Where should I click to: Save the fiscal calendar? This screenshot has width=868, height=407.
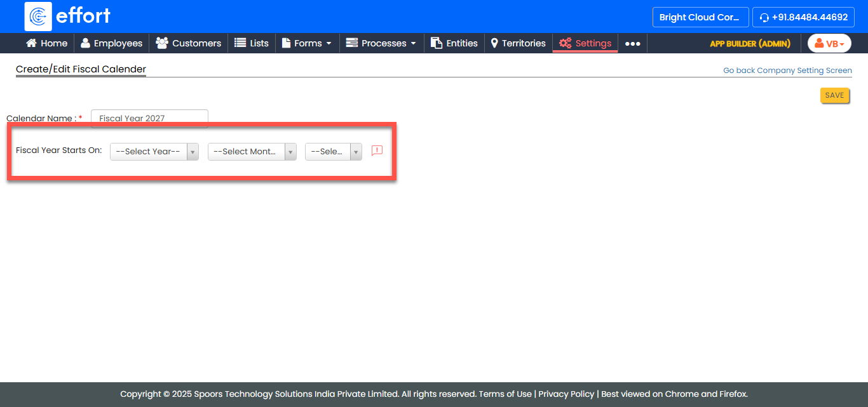pos(834,95)
